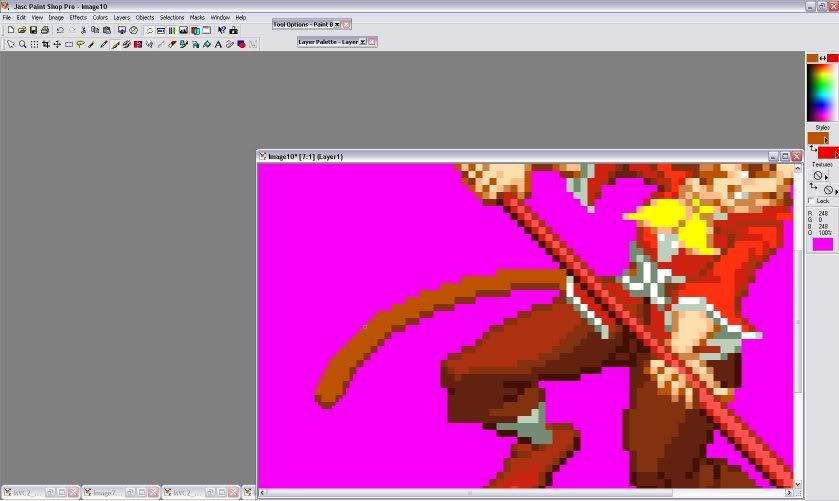Screen dimensions: 839x501
Task: Expand the Tool Options palette rollup arrow
Action: 338,25
